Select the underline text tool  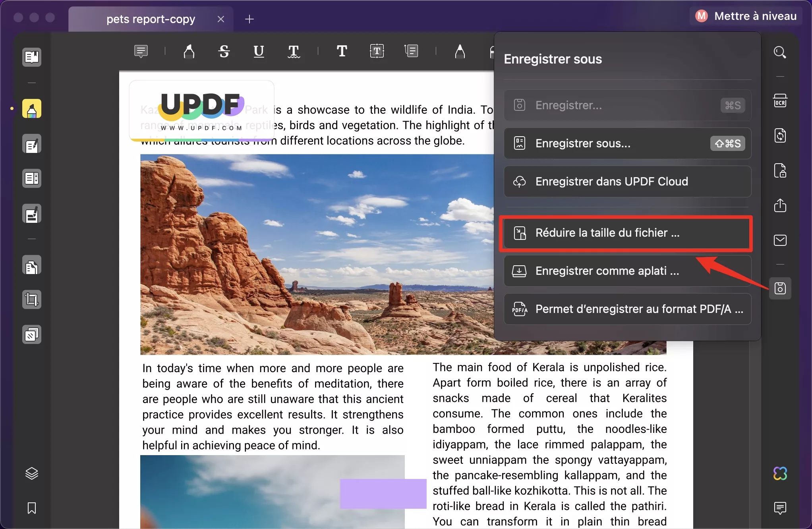259,51
